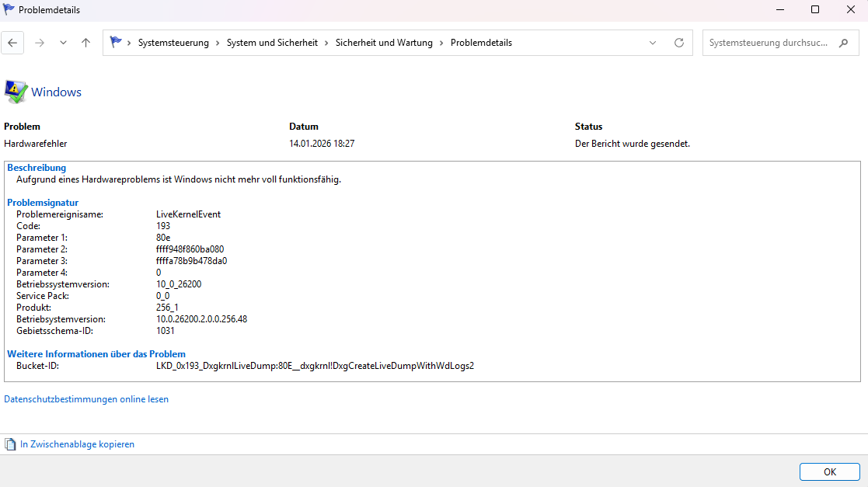Image resolution: width=868 pixels, height=487 pixels.
Task: Go back with the left arrow button
Action: [x=12, y=43]
